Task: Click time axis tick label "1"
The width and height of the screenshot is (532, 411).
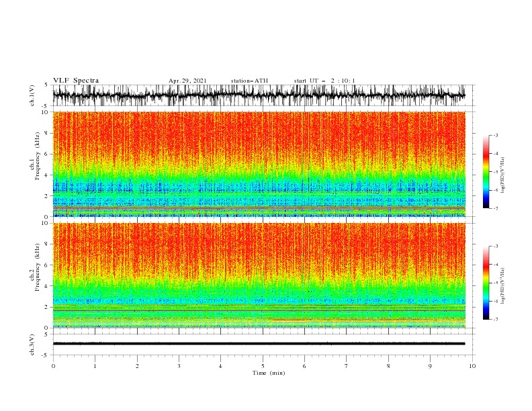Action: point(95,366)
